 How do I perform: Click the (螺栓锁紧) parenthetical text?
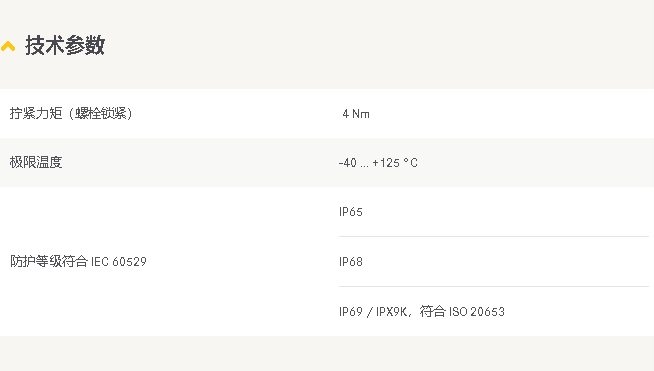click(100, 113)
